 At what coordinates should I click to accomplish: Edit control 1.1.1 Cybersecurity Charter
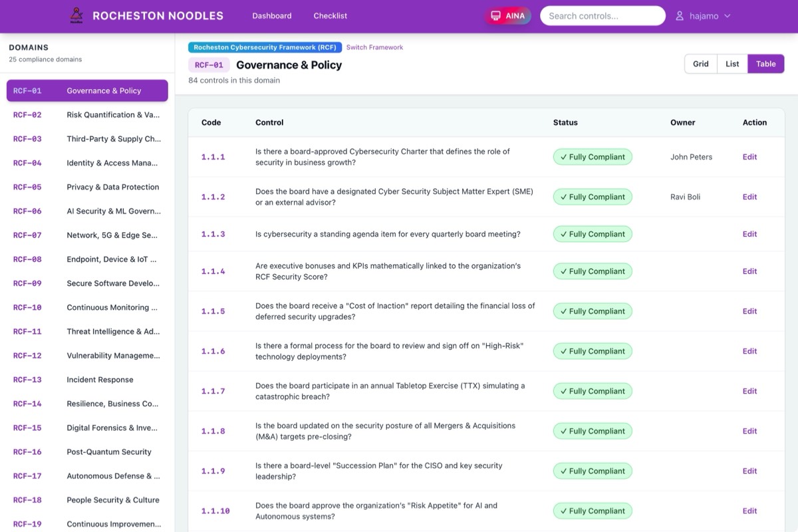click(x=749, y=157)
